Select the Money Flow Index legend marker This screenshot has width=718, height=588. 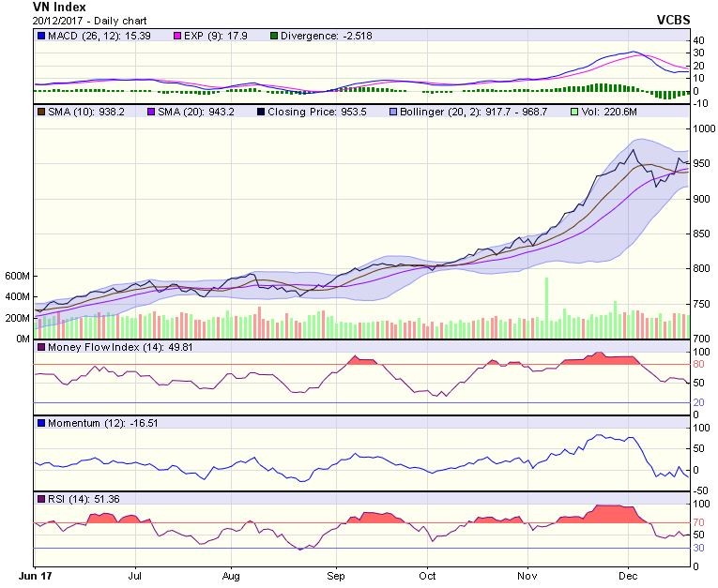pos(40,348)
